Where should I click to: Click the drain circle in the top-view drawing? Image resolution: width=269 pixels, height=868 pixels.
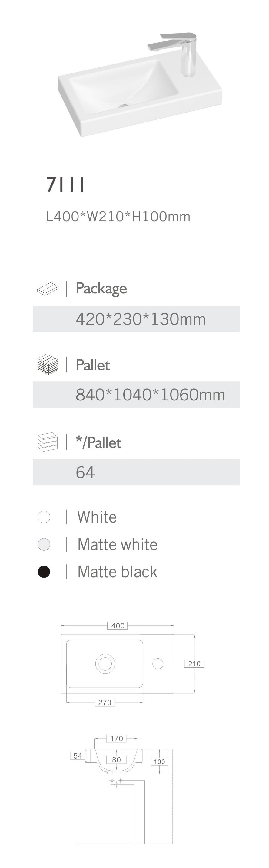[x=105, y=664]
